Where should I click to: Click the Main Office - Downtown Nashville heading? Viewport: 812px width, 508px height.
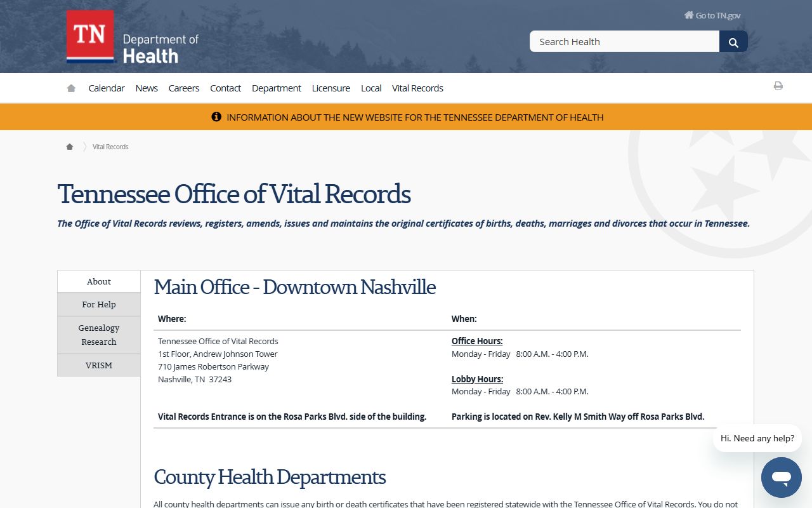pyautogui.click(x=295, y=287)
